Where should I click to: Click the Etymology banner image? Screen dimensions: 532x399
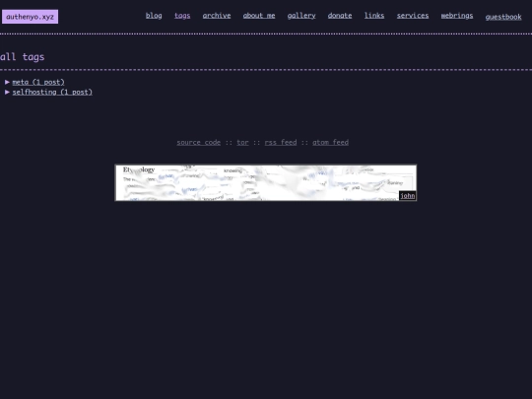coord(266,183)
